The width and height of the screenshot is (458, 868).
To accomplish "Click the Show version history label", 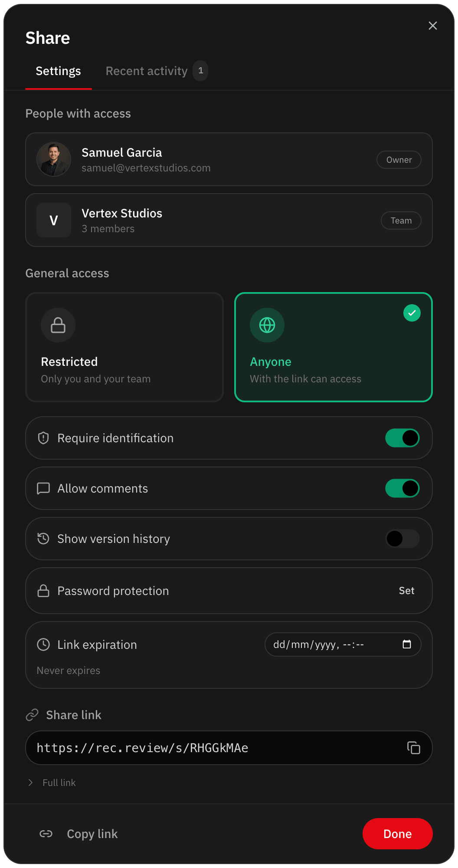I will click(x=114, y=539).
